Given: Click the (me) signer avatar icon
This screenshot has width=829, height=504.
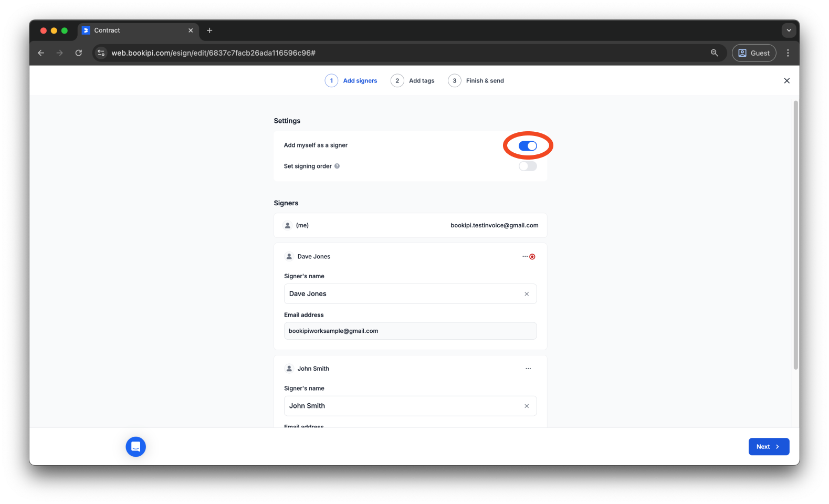Looking at the screenshot, I should point(288,225).
